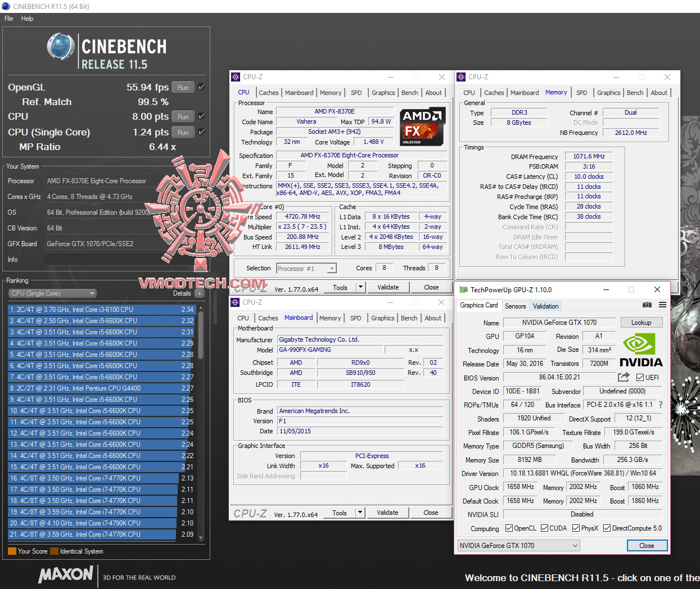Select ranking row 1 Intel Core i3-6100
The height and width of the screenshot is (589, 700).
101,310
